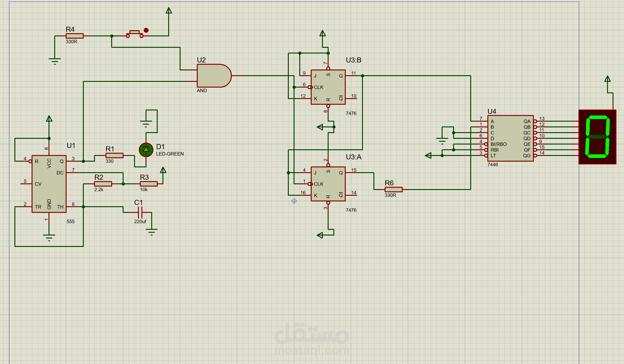Click the 7446 part label
The height and width of the screenshot is (364, 624).
pos(493,165)
